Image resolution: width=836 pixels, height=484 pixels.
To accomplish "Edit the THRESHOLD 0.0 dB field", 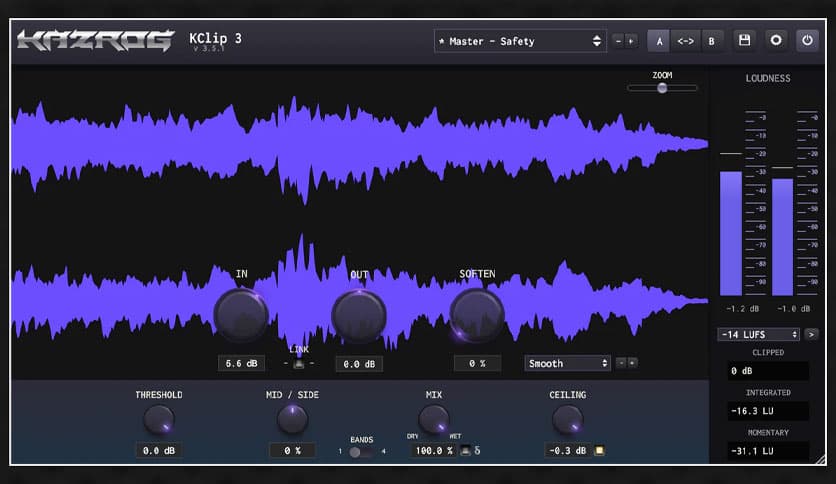I will point(159,450).
